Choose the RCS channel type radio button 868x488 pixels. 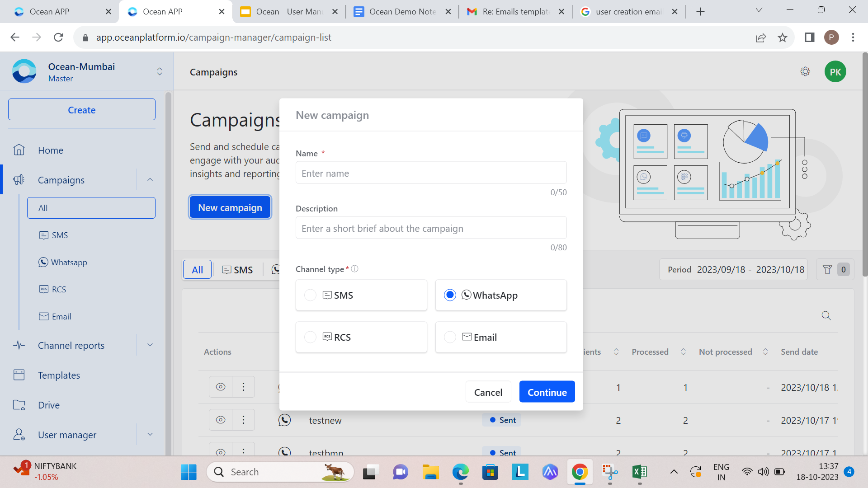point(310,337)
